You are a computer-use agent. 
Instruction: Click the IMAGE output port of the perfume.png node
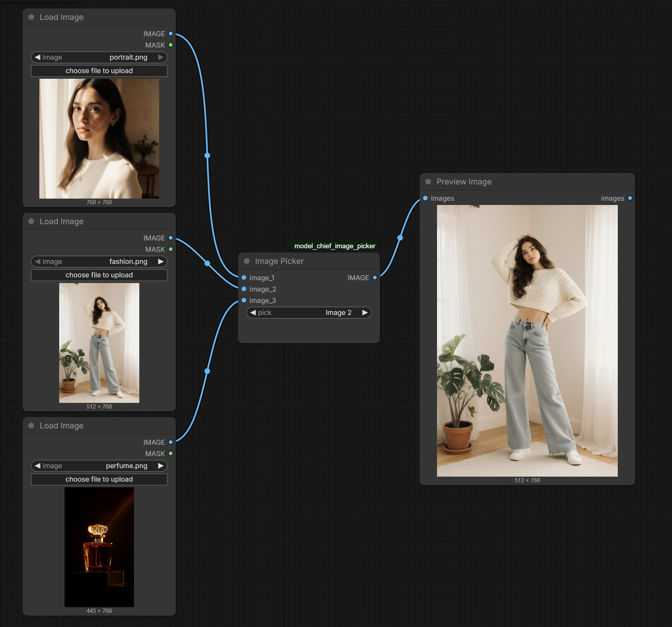[171, 442]
